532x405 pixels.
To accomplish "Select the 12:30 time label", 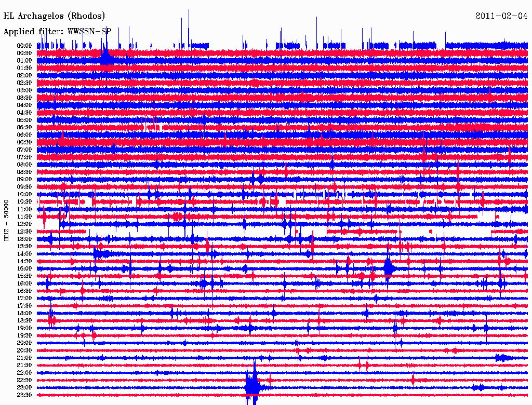I will 24,232.
